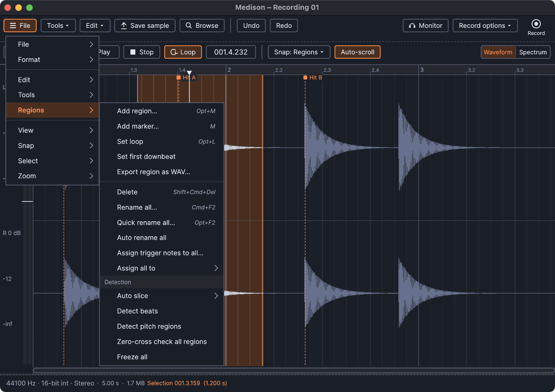Viewport: 555px width, 392px height.
Task: Select Detect beats
Action: [161, 311]
